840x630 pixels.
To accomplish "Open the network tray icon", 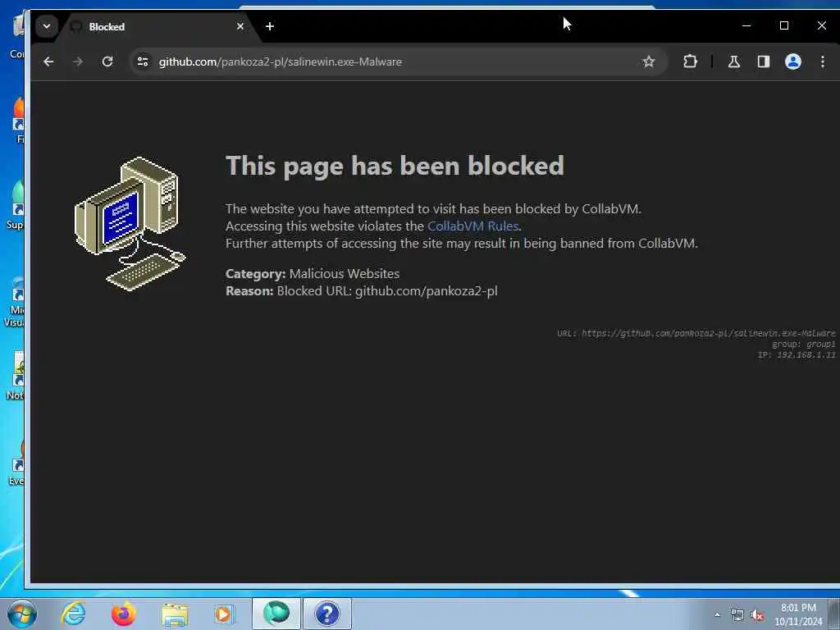I will pyautogui.click(x=737, y=614).
